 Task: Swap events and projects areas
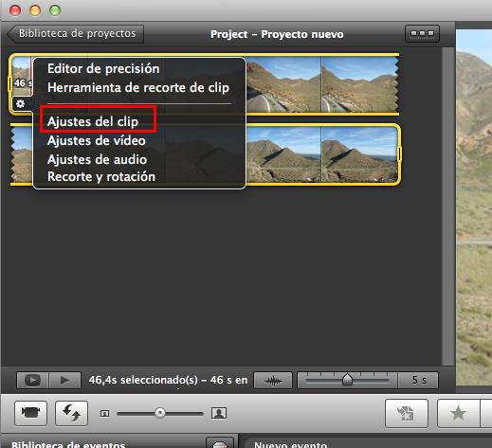(71, 413)
